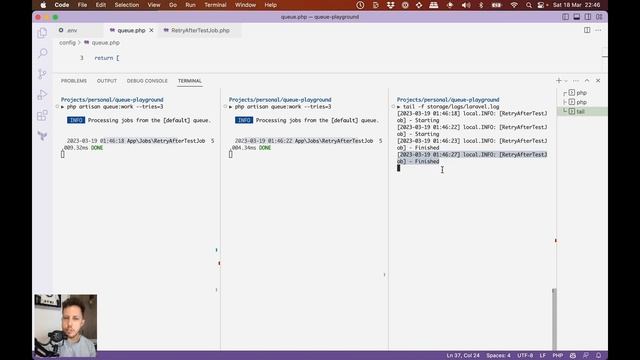
Task: Open the Help menu
Action: tap(270, 5)
